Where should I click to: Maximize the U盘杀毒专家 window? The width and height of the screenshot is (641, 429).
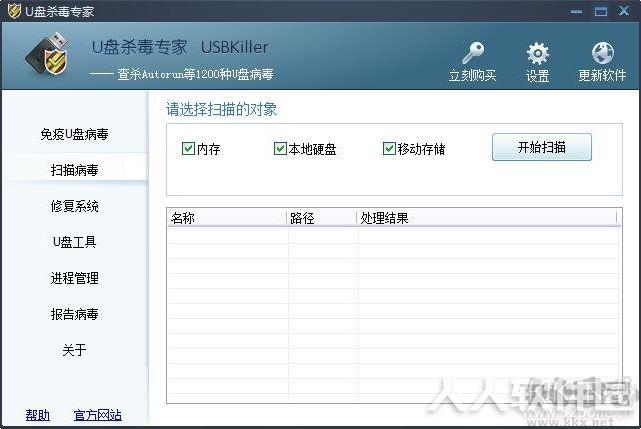click(x=601, y=11)
